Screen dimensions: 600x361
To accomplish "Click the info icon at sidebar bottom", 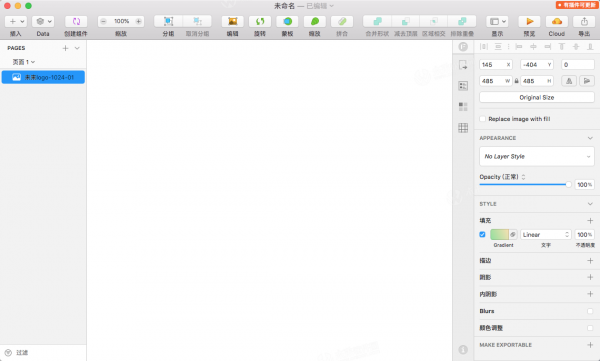I will click(x=463, y=350).
